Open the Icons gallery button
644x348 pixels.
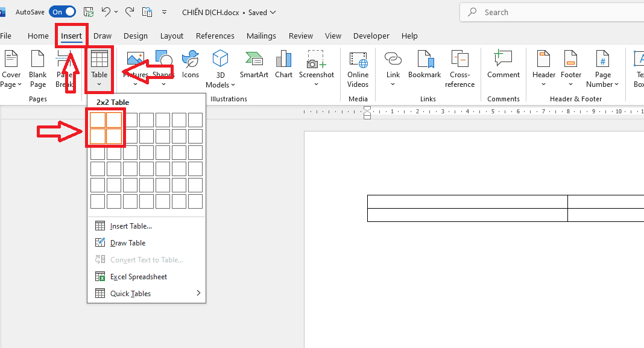click(191, 65)
